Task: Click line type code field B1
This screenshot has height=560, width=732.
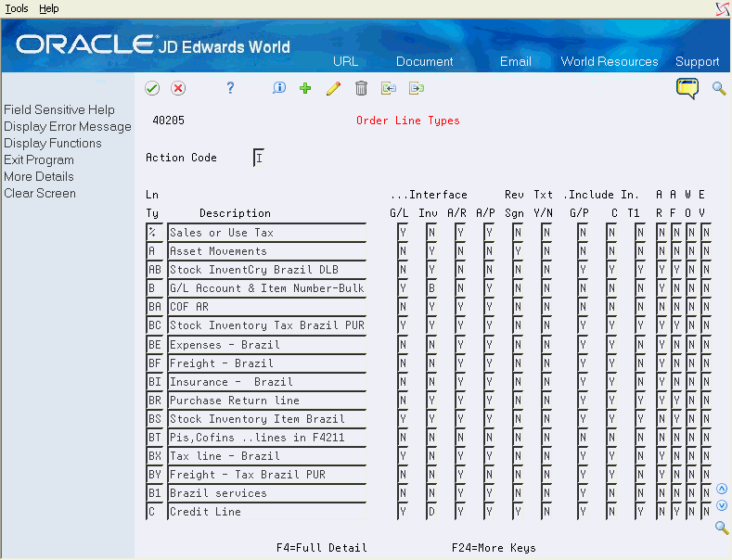Action: pyautogui.click(x=155, y=493)
